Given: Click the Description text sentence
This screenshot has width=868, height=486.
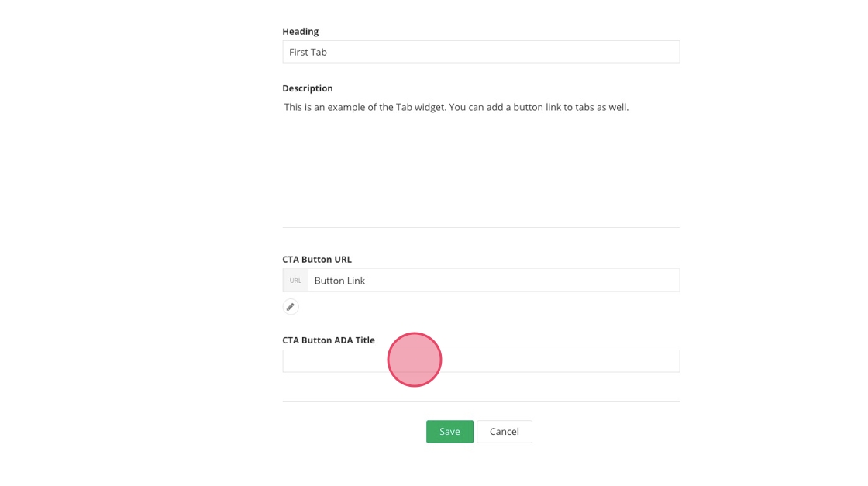Looking at the screenshot, I should pos(456,107).
